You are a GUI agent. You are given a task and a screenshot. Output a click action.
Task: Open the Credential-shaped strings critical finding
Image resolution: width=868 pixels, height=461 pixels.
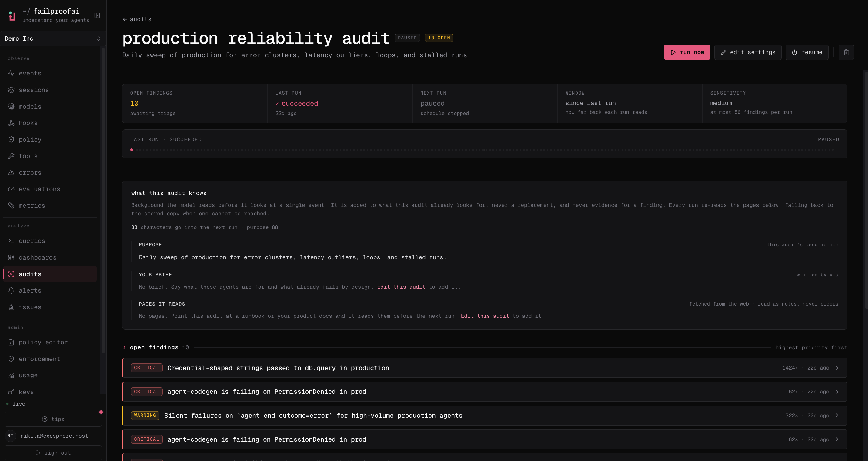click(484, 368)
